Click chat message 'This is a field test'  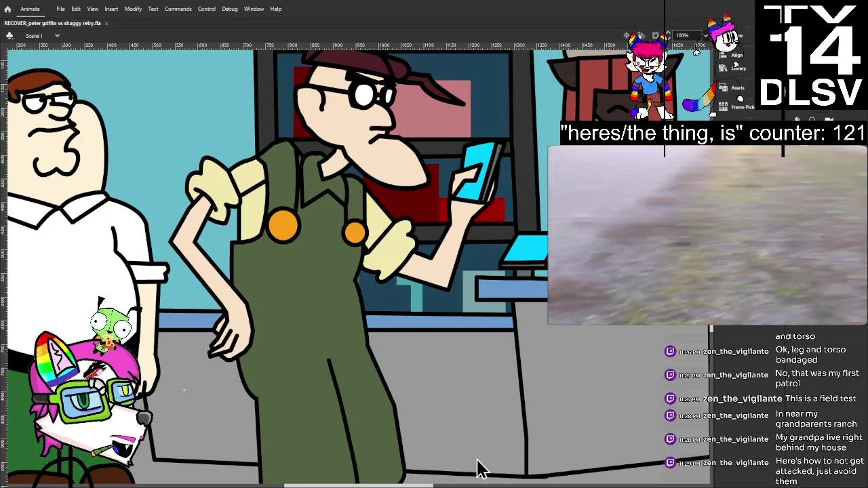(821, 399)
